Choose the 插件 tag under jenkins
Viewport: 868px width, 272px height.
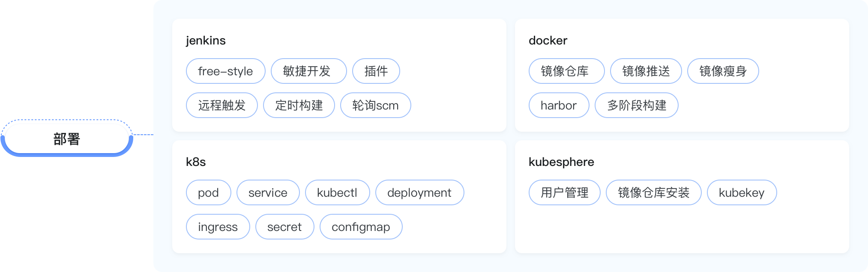tap(376, 71)
